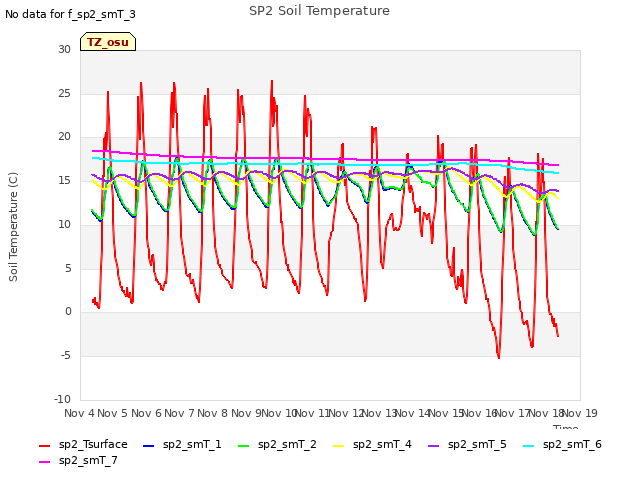Click the Nov 15 x-axis tick label
This screenshot has height=480, width=640.
(446, 413)
